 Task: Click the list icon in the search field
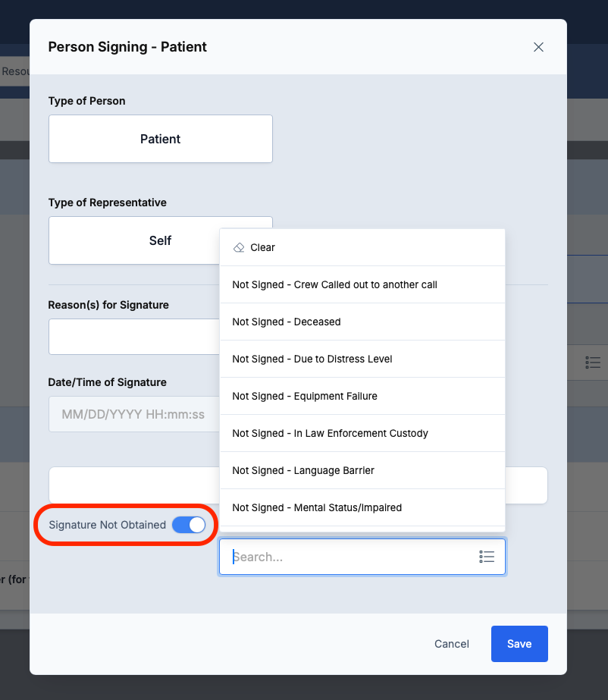pyautogui.click(x=487, y=557)
